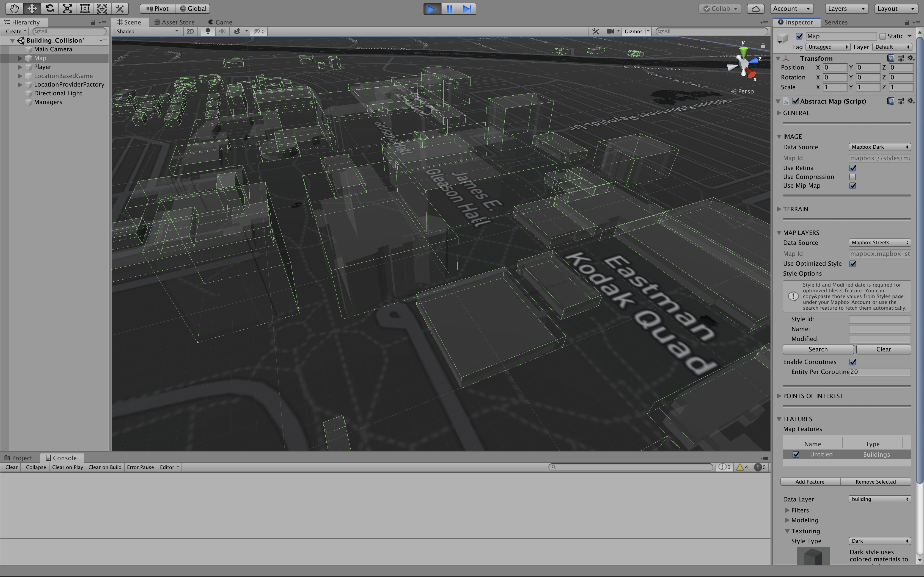Expand the Player hierarchy item
The height and width of the screenshot is (577, 924).
20,67
